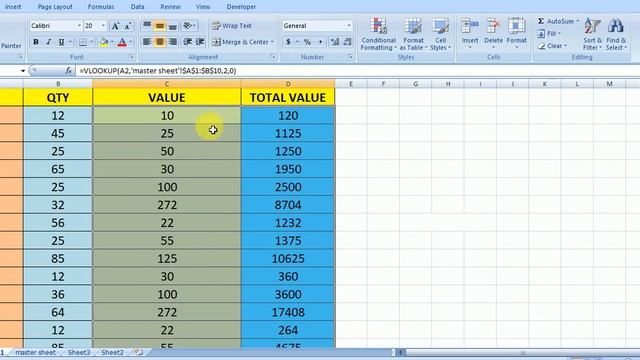This screenshot has width=640, height=360.
Task: Decrease font size with Shrink Font
Action: pos(128,26)
